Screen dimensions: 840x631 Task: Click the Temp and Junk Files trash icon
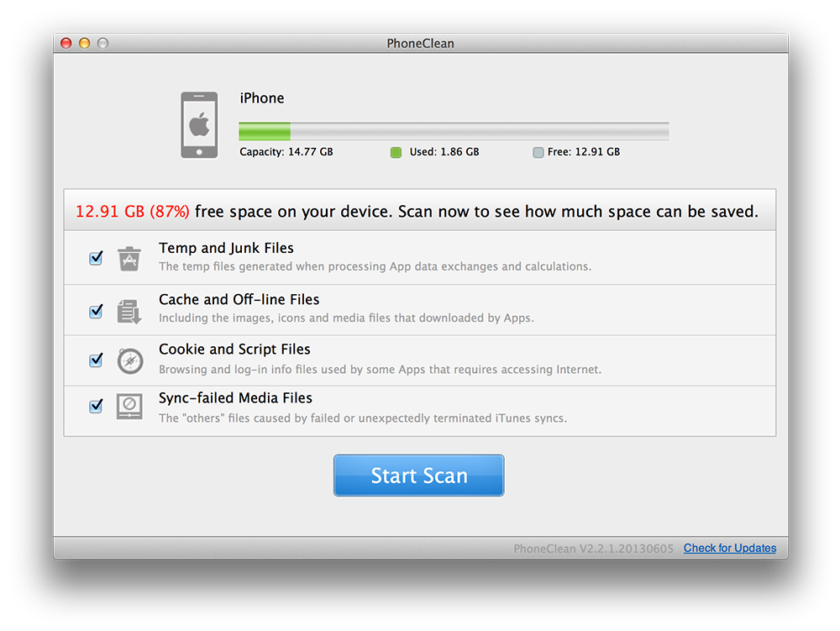click(129, 259)
